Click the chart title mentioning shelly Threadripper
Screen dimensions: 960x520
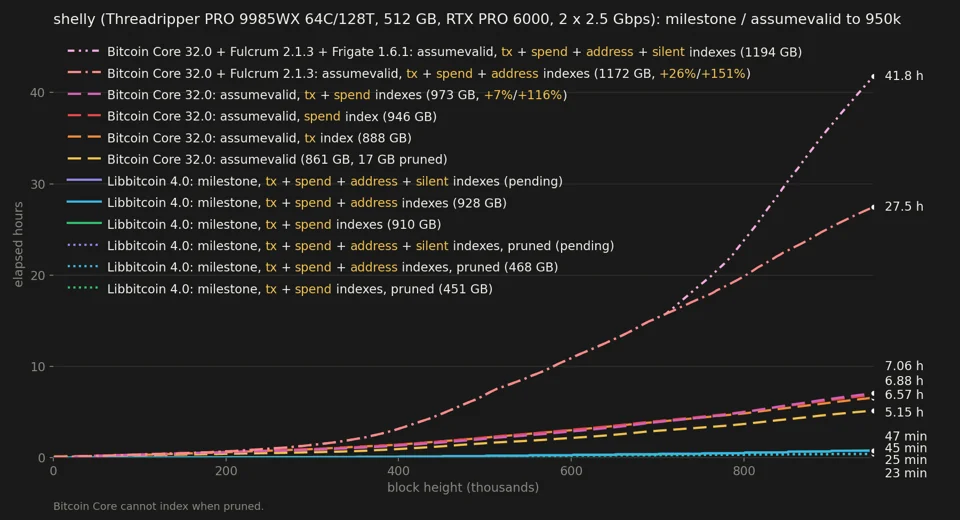click(477, 20)
